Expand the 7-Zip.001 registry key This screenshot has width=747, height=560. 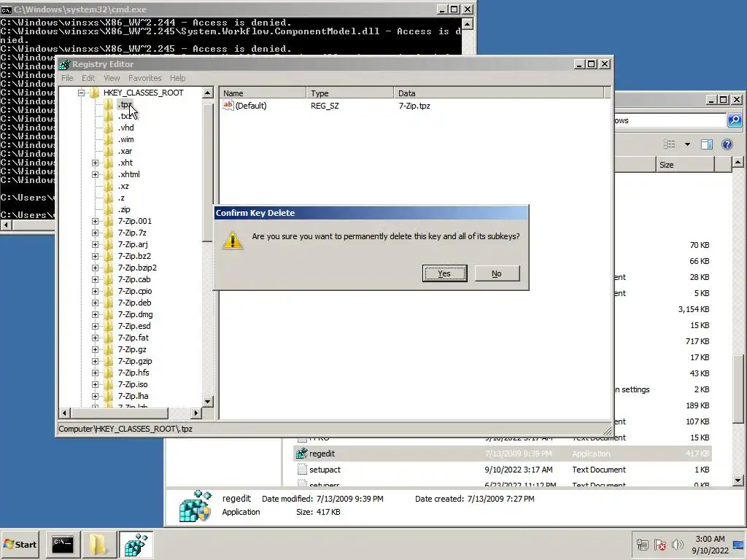click(96, 221)
